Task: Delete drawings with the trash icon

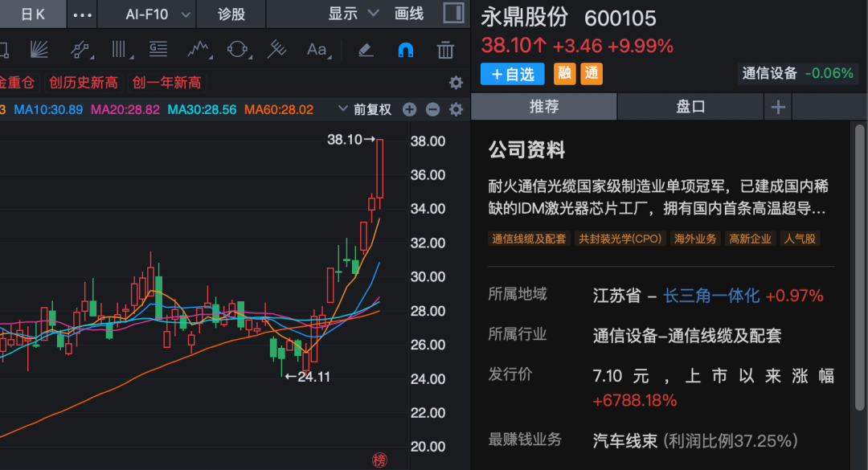Action: [x=444, y=50]
